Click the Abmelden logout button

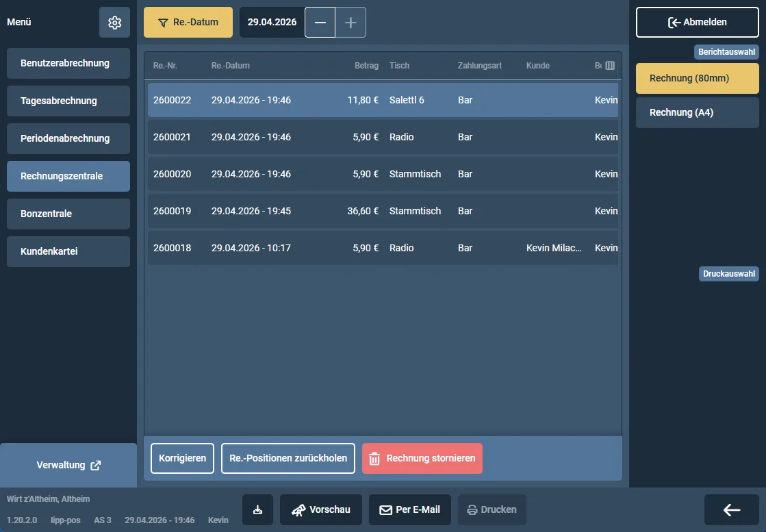tap(697, 22)
